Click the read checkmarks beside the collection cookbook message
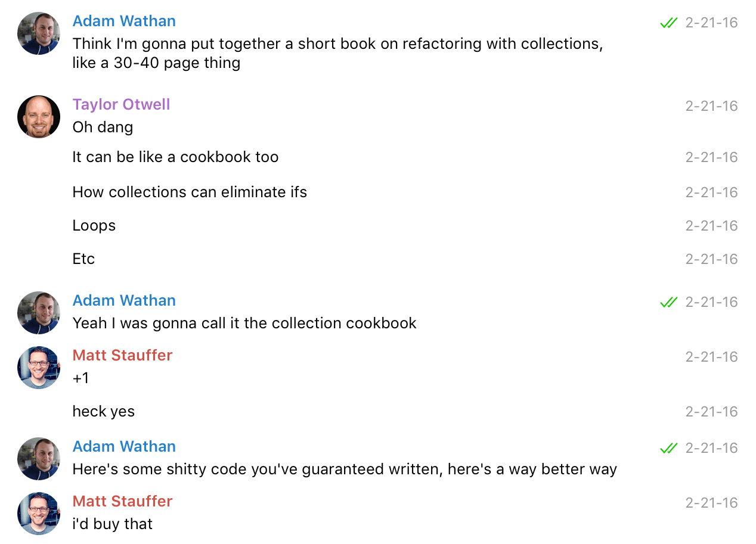 point(669,303)
